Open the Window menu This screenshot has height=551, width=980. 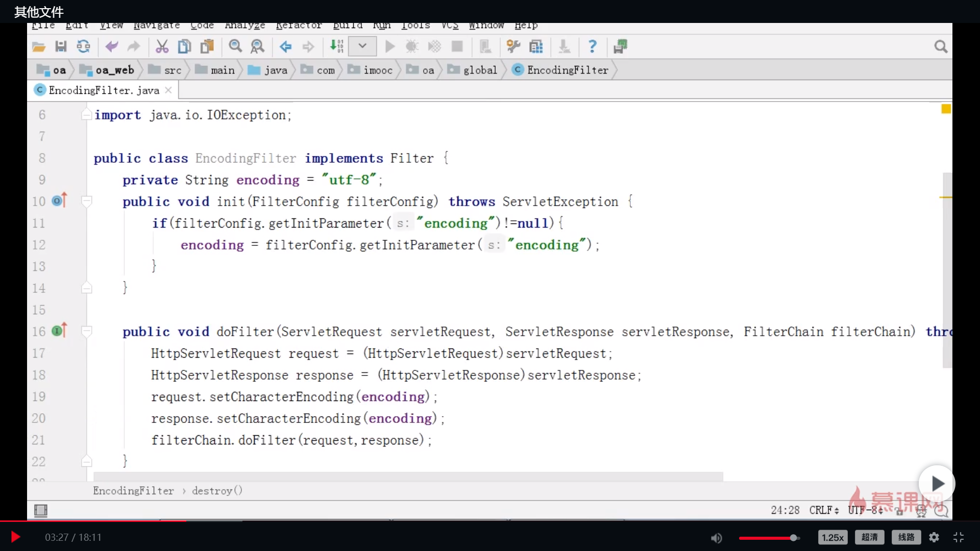(x=486, y=26)
